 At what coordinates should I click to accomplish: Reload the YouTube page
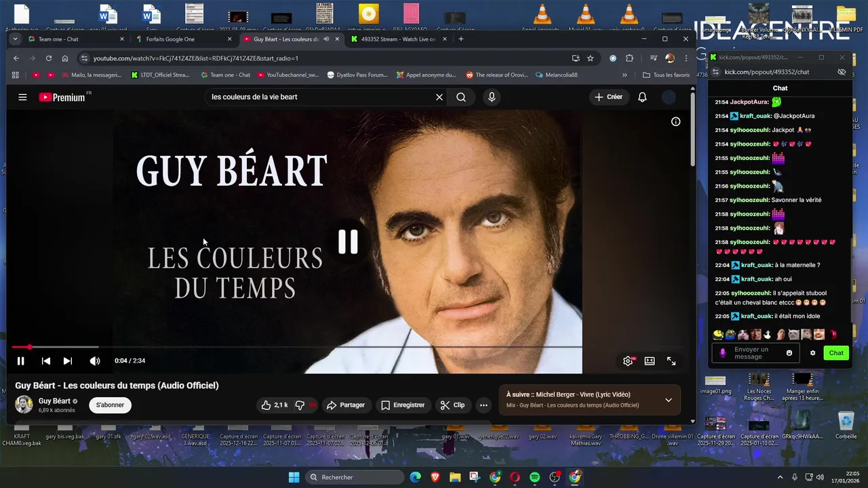click(49, 58)
